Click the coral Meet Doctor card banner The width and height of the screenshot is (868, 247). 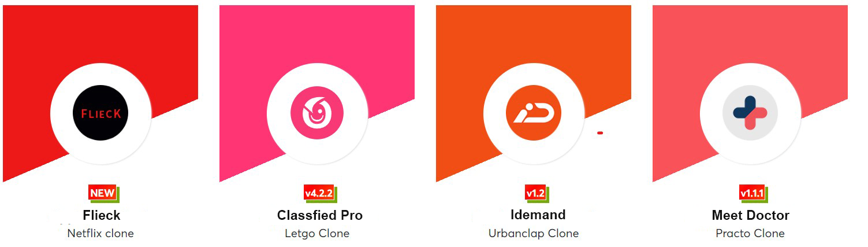(750, 46)
